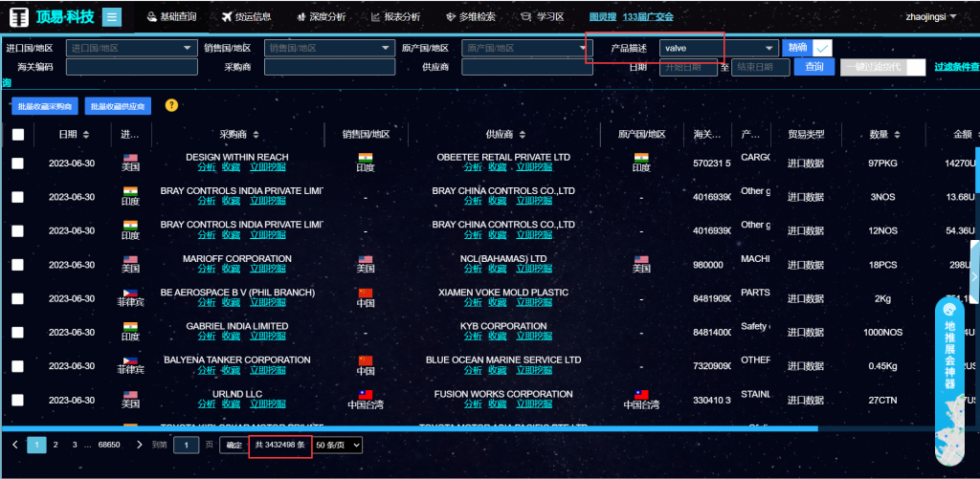This screenshot has height=479, width=980.
Task: Select the DESIGN WITHIN REACH row checkbox
Action: click(18, 163)
